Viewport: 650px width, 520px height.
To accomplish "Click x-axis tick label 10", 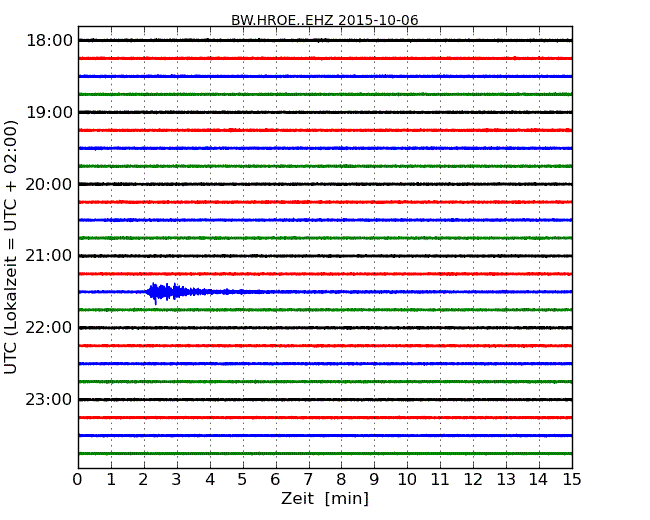I will (407, 479).
